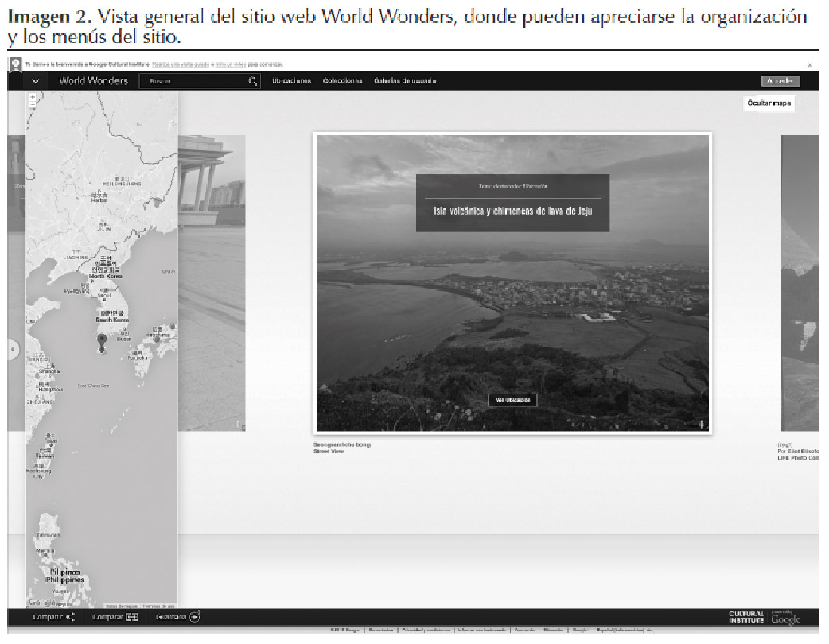Click the Street View pegman icon on Jeju image

pos(701,424)
